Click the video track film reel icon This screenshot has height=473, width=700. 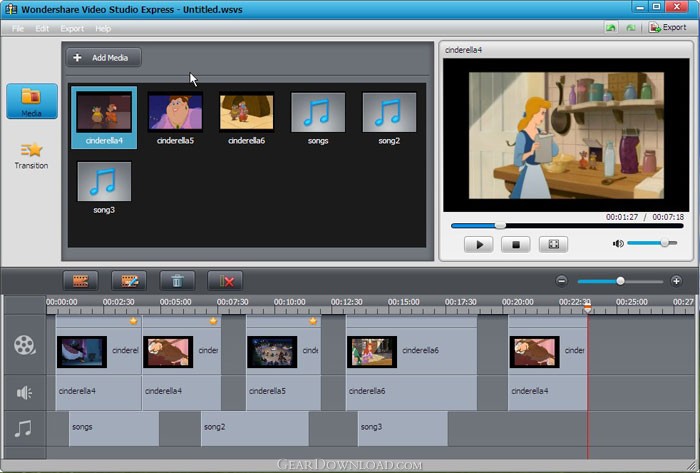[x=24, y=345]
